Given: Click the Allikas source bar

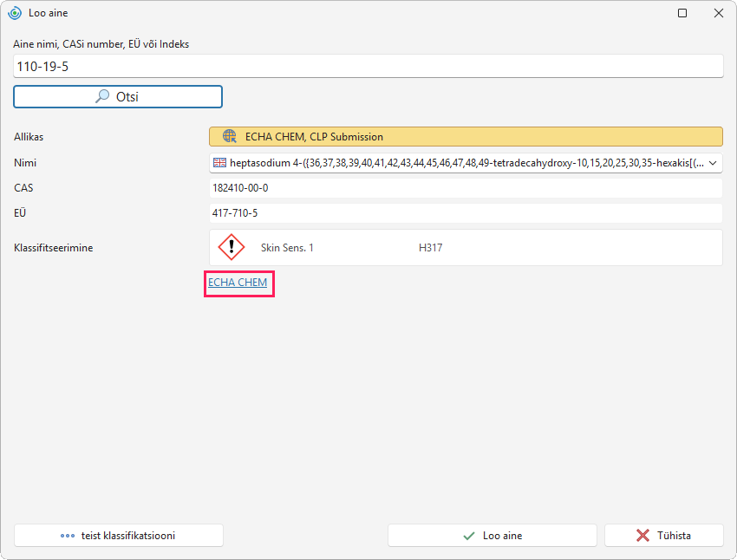Looking at the screenshot, I should tap(466, 137).
